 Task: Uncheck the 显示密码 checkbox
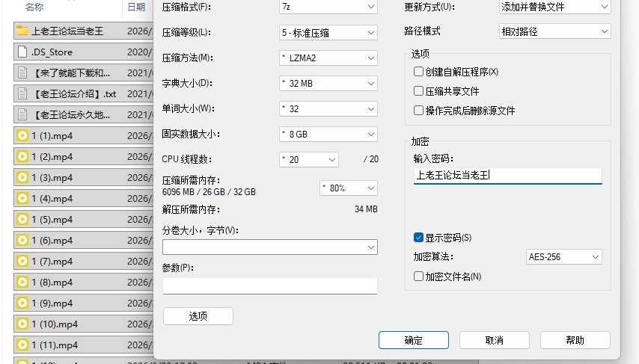point(418,238)
